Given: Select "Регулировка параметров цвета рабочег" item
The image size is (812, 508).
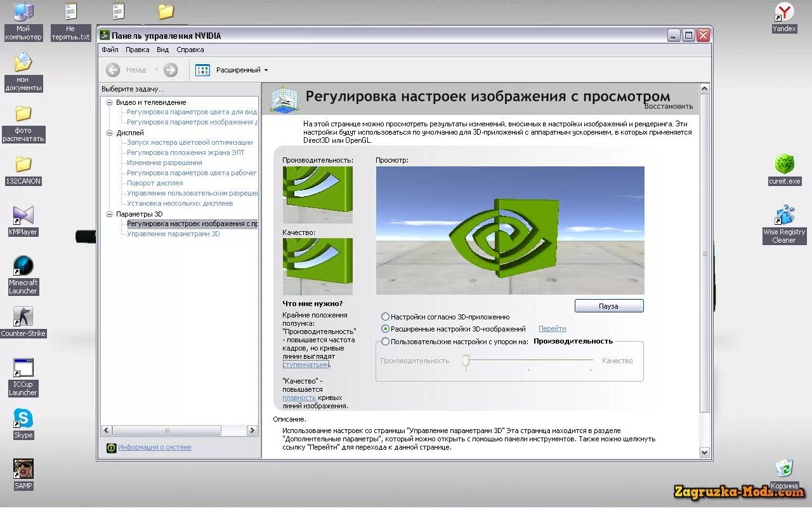Looking at the screenshot, I should [x=192, y=173].
